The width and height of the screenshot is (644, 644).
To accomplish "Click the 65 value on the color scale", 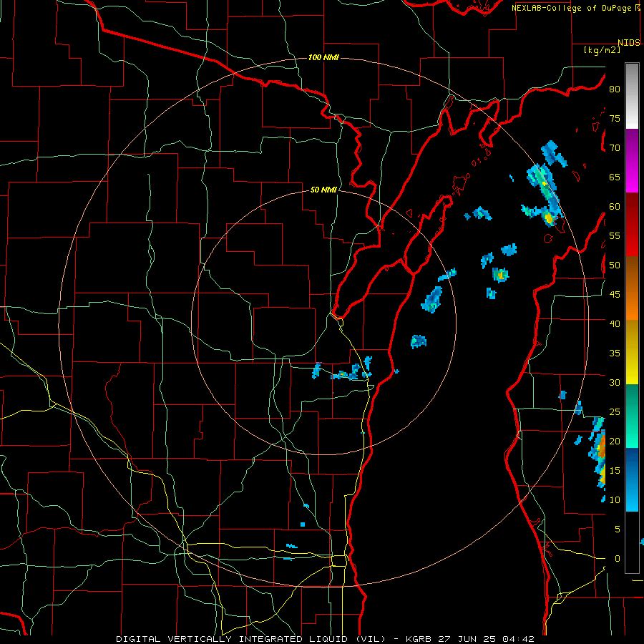I will (615, 177).
